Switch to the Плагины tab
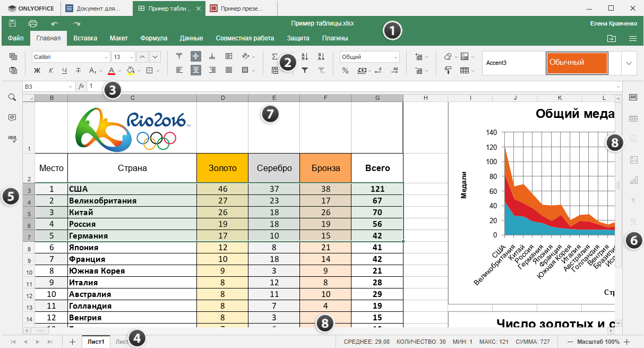The height and width of the screenshot is (348, 644). pos(335,38)
